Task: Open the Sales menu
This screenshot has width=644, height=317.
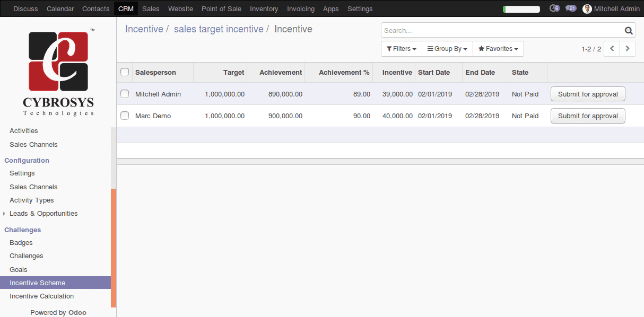Action: point(151,8)
